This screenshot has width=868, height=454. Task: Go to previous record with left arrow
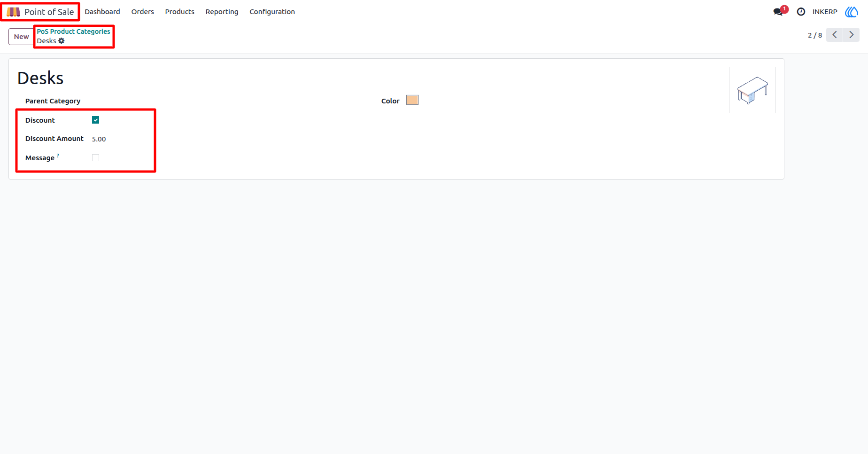coord(834,35)
